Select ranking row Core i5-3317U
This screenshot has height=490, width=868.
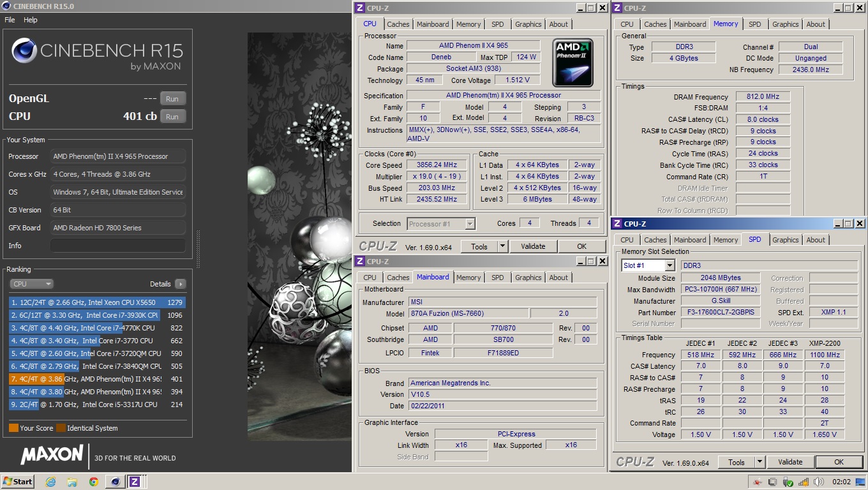pyautogui.click(x=97, y=405)
